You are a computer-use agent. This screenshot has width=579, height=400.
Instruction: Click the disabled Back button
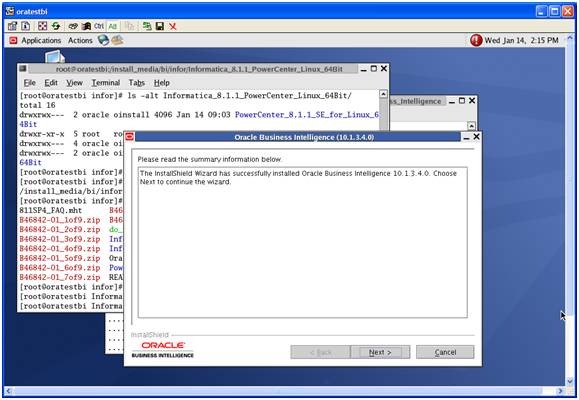point(321,352)
